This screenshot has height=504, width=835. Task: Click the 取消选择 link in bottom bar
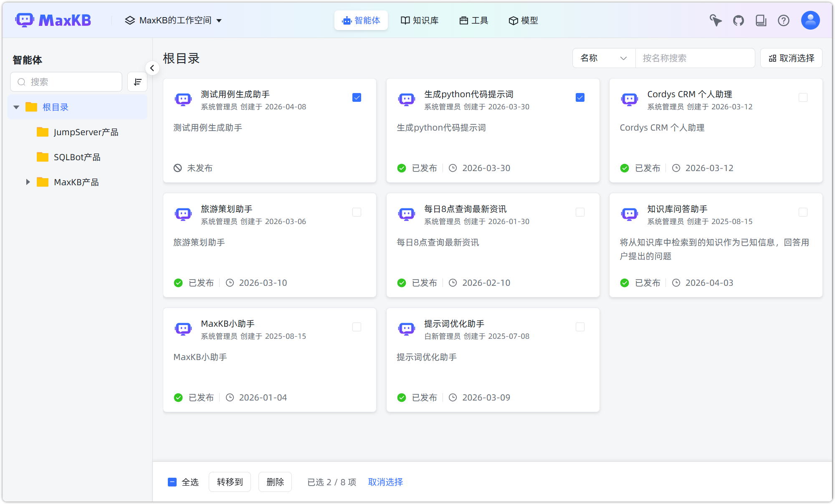(385, 482)
